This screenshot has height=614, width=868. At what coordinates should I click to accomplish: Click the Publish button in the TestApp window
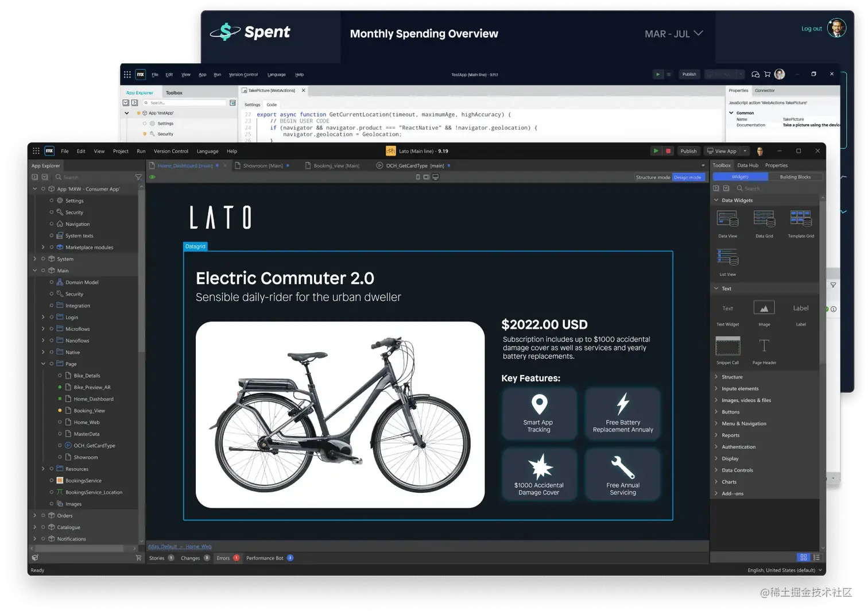pos(689,74)
